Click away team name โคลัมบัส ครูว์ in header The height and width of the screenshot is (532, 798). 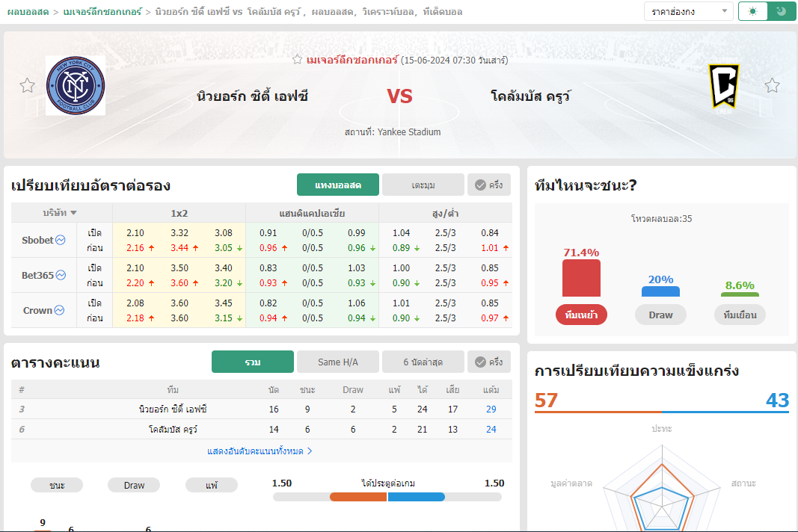point(530,96)
